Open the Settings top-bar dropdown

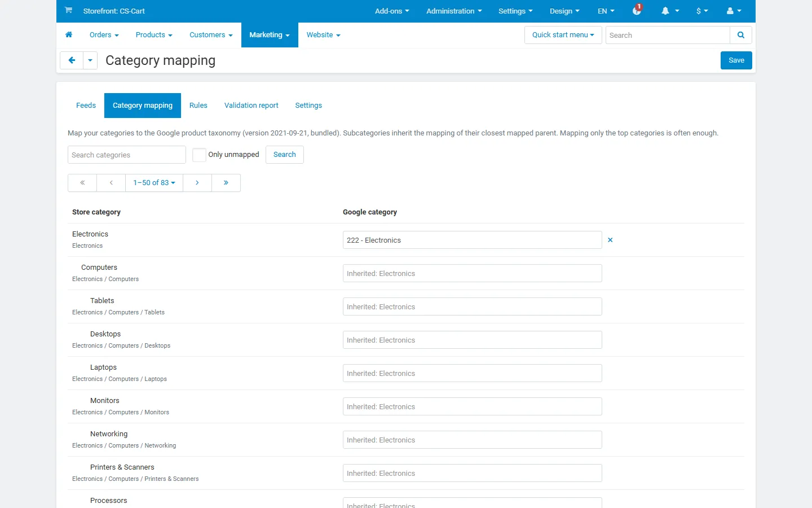pyautogui.click(x=515, y=11)
